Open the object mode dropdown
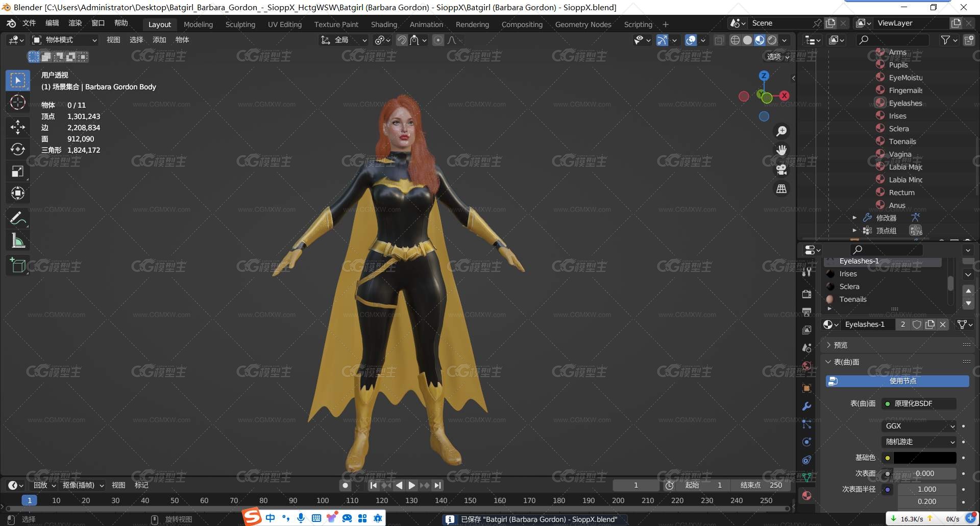This screenshot has height=526, width=980. tap(64, 40)
